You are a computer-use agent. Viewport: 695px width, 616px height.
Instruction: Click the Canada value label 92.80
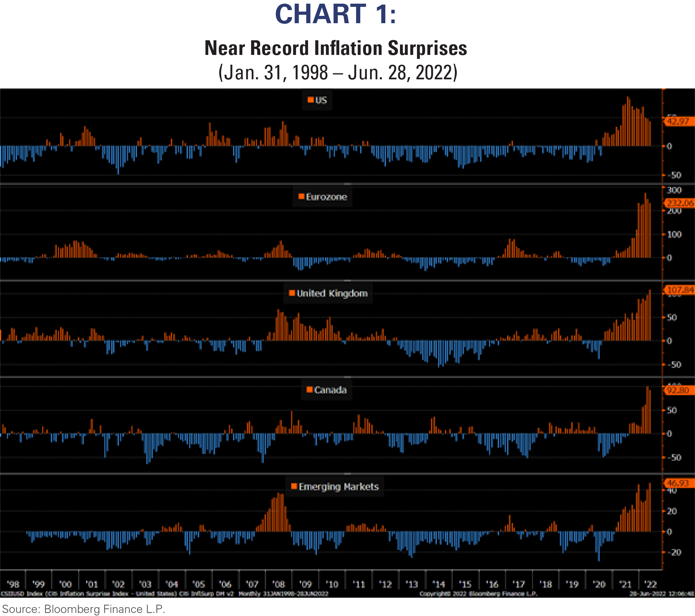click(x=678, y=390)
